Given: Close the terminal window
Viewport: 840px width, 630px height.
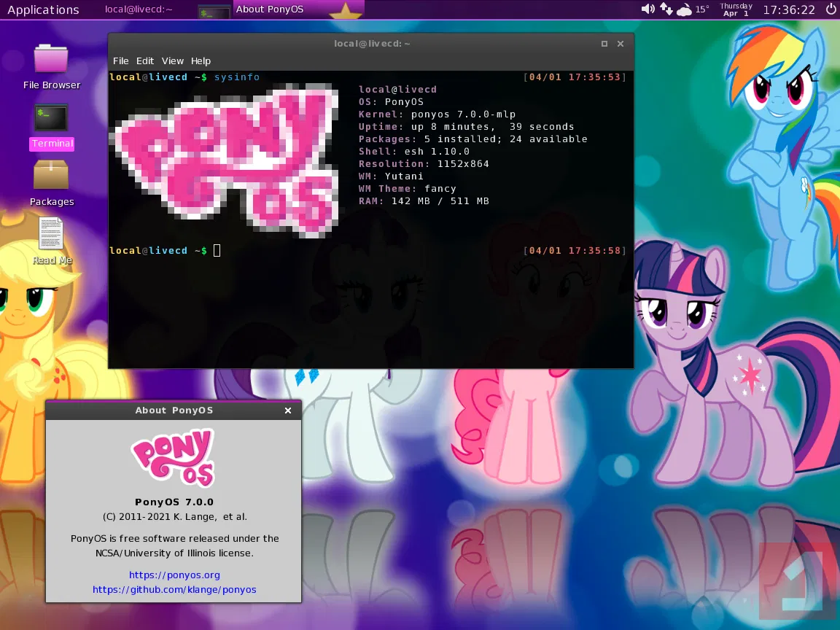Looking at the screenshot, I should click(621, 44).
